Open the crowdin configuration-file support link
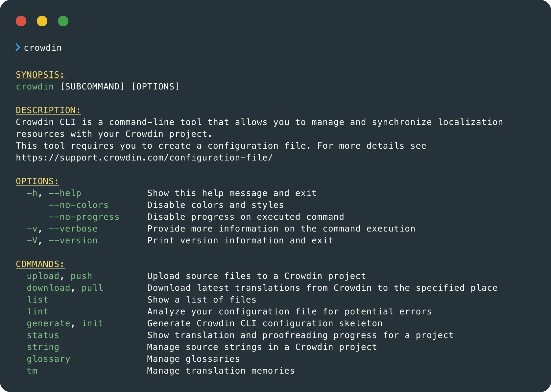 point(144,158)
